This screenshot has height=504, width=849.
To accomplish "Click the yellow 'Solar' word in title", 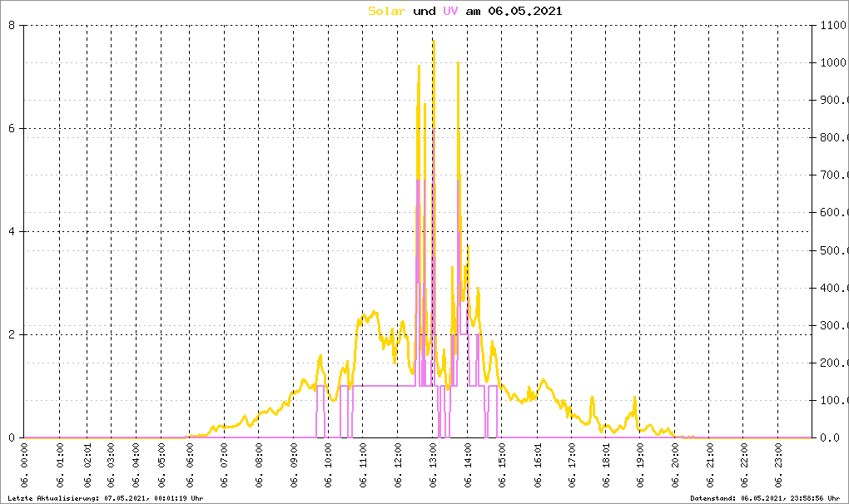I will click(386, 11).
